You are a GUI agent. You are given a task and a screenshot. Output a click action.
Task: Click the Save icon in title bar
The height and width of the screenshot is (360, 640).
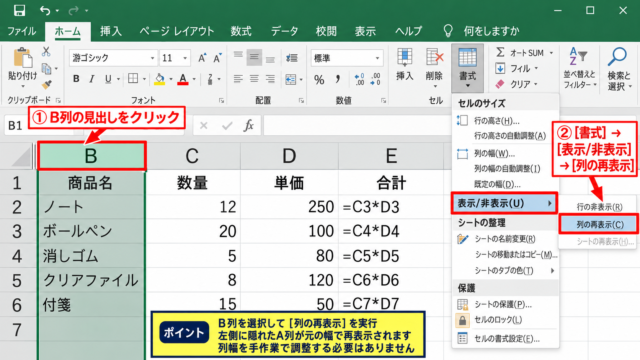click(19, 10)
